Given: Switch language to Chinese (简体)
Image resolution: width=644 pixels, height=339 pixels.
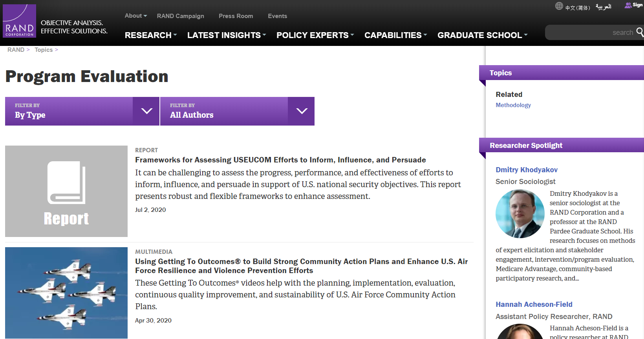Looking at the screenshot, I should [578, 7].
